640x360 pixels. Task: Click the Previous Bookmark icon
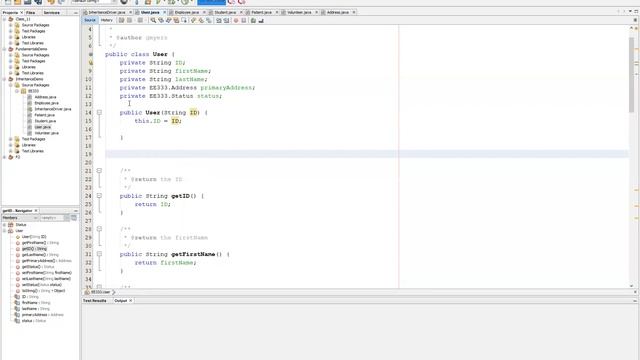point(193,20)
